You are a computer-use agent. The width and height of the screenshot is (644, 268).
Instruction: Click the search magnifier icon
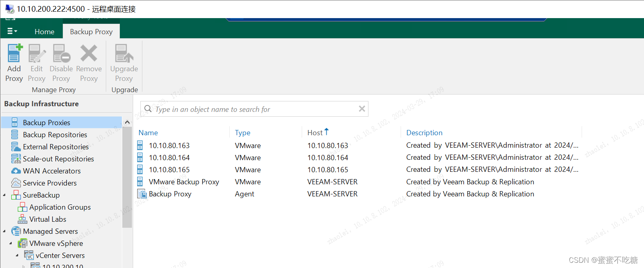pos(148,109)
